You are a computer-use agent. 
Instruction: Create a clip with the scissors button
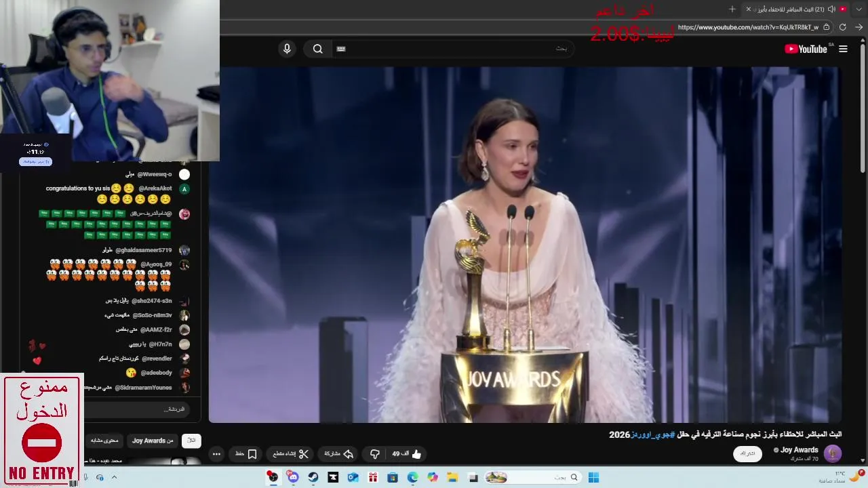tap(291, 454)
